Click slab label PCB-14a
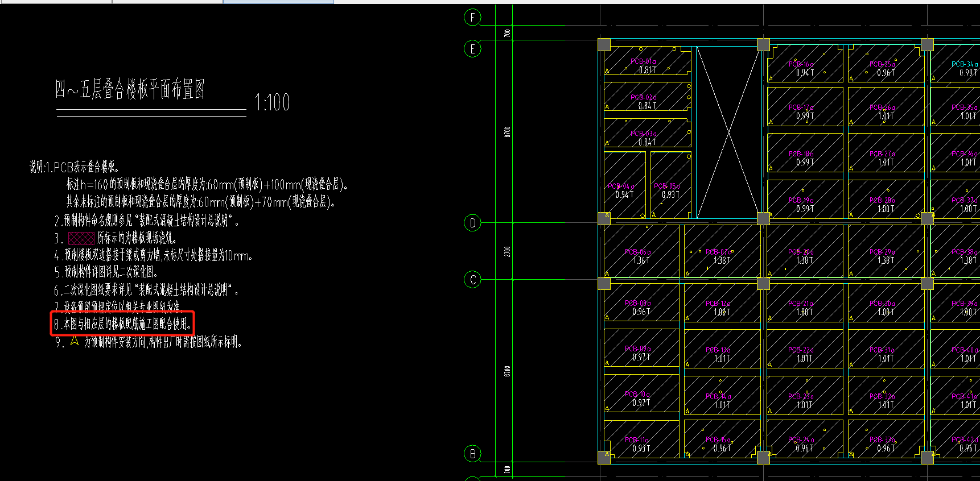This screenshot has width=980, height=481. pyautogui.click(x=718, y=396)
